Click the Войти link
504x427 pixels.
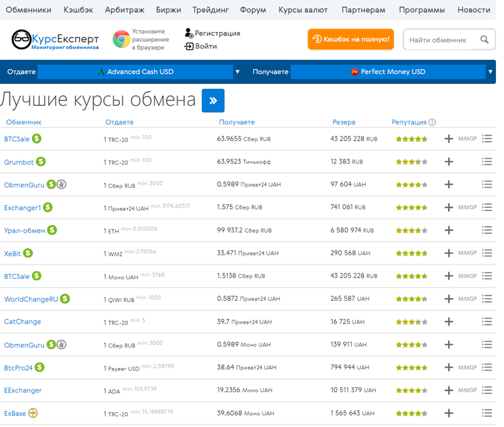[x=206, y=46]
